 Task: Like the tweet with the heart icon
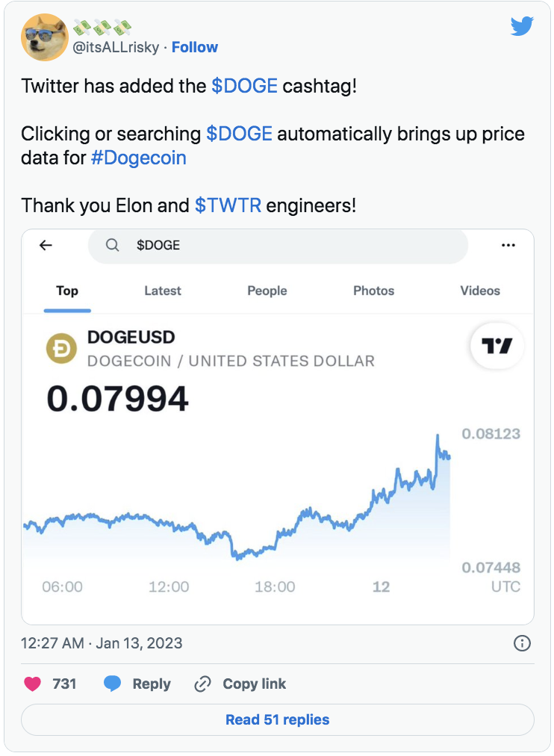(x=32, y=684)
